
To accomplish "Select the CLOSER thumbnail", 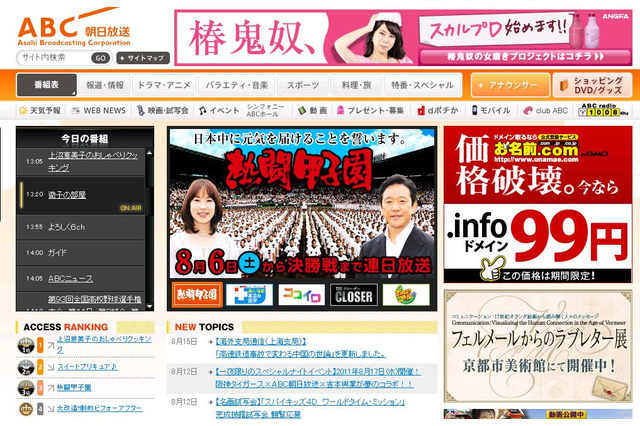I will click(354, 295).
